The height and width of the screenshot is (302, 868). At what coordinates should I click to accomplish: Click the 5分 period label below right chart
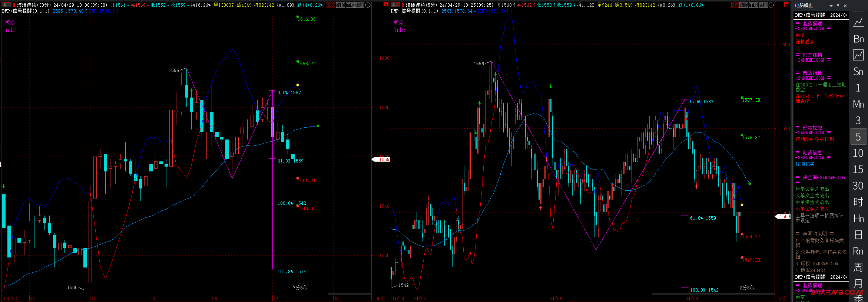782,299
